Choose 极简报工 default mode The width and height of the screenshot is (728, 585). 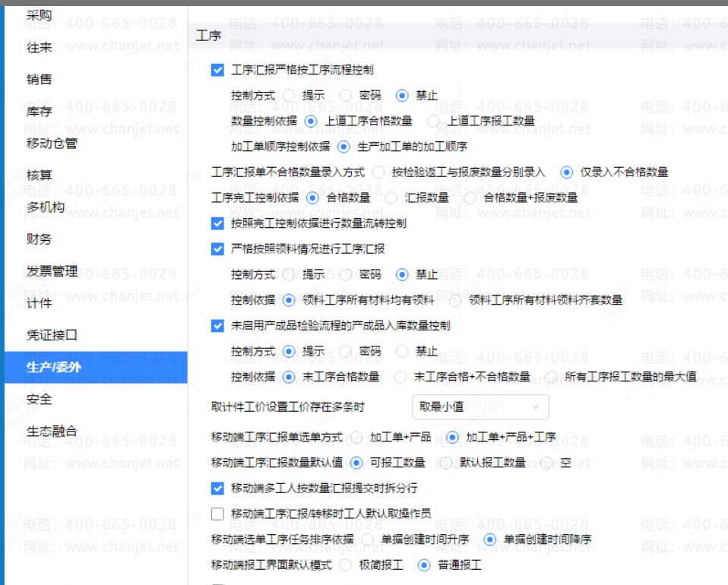click(346, 565)
